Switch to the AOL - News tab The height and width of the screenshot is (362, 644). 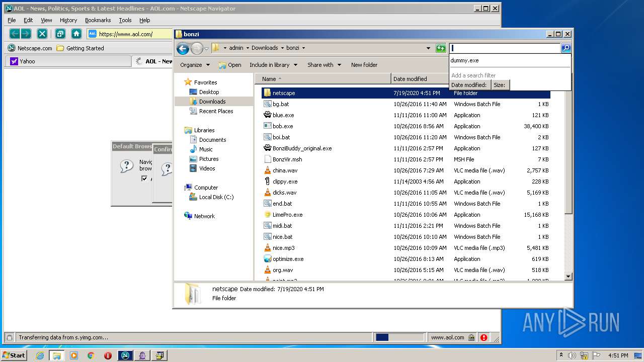[x=153, y=61]
